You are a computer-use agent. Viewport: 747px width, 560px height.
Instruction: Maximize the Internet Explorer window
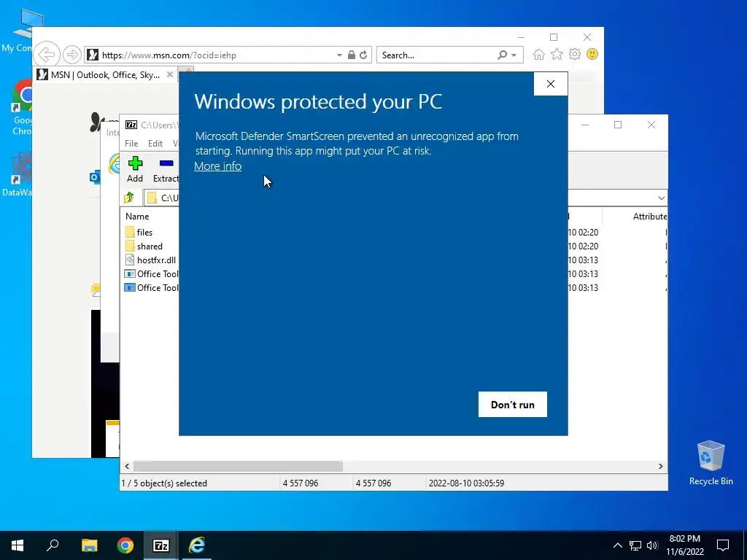pos(554,37)
